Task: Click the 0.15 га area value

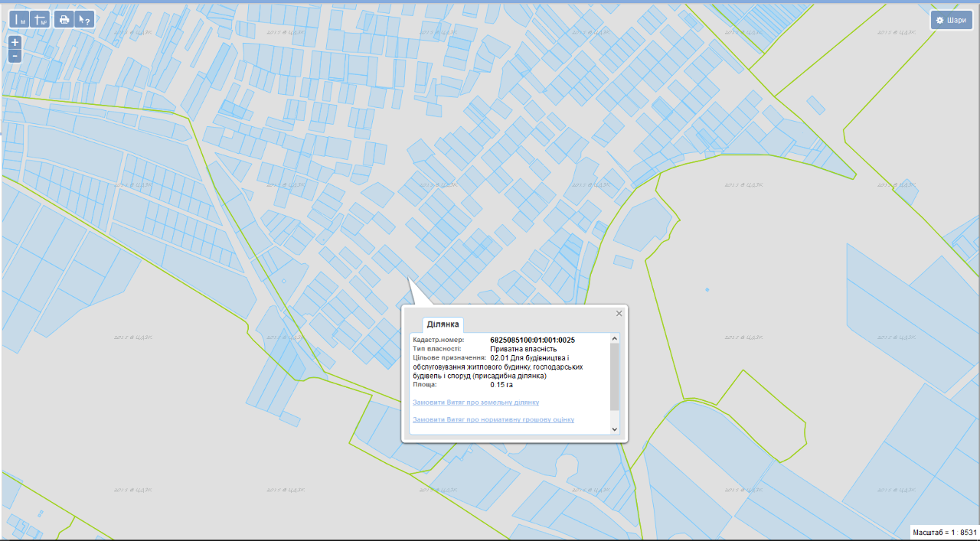Action: tap(501, 385)
